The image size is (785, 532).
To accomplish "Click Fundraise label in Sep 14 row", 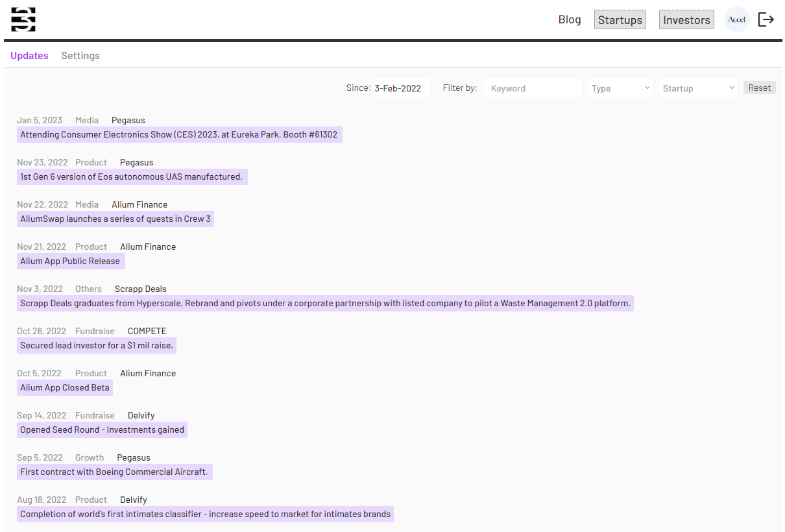I will (x=95, y=416).
